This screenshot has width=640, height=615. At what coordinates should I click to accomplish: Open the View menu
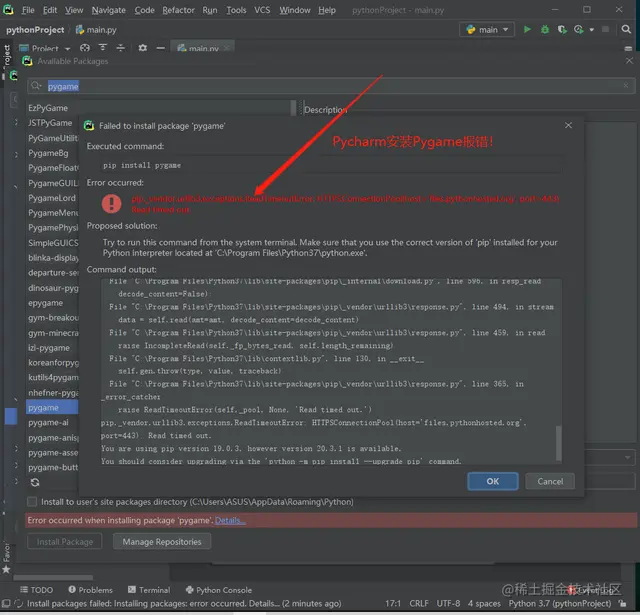pos(74,10)
